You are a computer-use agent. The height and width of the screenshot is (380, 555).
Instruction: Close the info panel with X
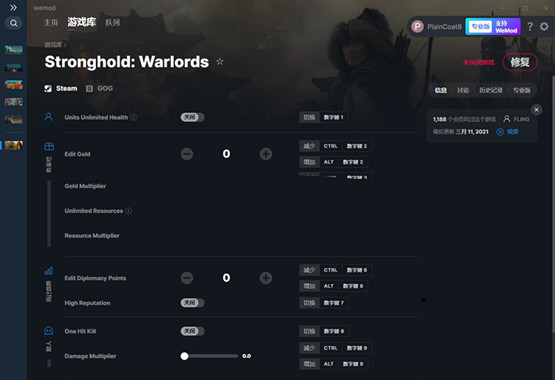tap(536, 110)
